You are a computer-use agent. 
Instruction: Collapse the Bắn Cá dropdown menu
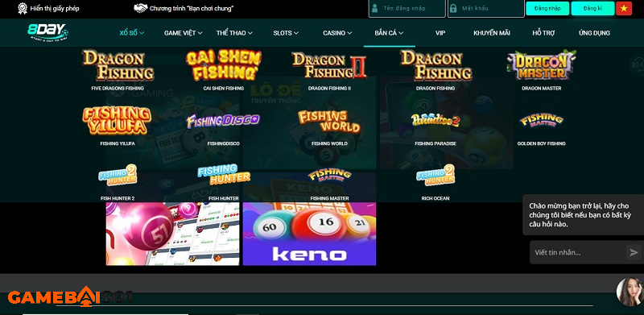point(389,33)
